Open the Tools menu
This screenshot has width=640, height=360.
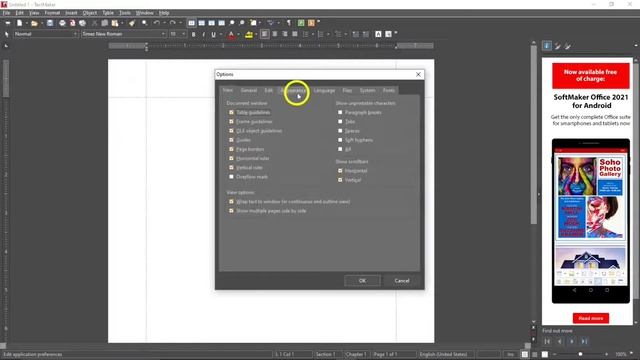(x=125, y=13)
